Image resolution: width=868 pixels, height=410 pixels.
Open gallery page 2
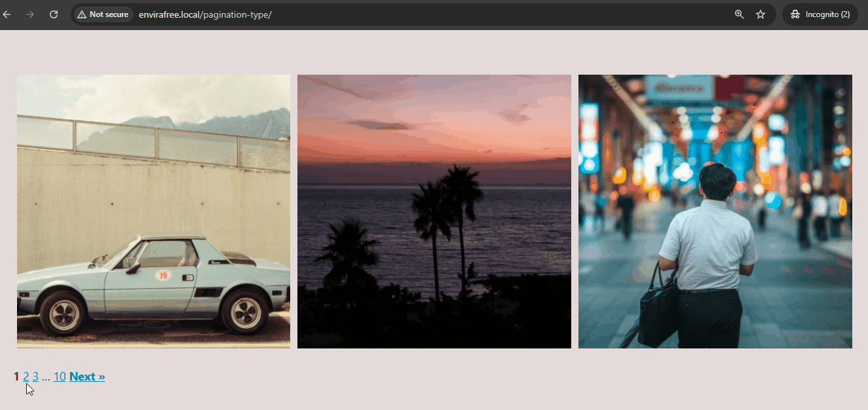pos(26,376)
